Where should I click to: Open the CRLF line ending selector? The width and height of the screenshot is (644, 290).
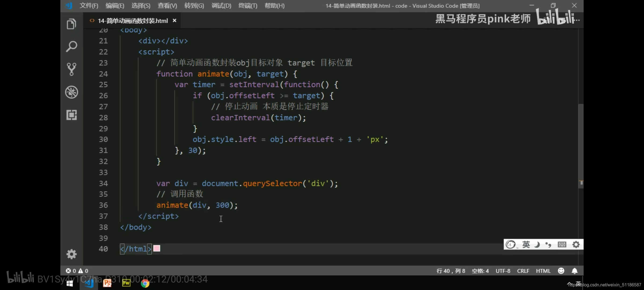tap(523, 271)
